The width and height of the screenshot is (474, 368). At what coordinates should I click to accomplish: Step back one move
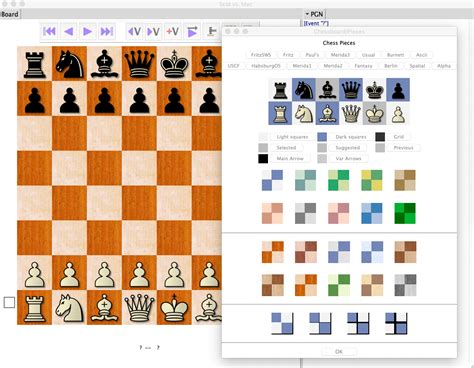[x=69, y=32]
